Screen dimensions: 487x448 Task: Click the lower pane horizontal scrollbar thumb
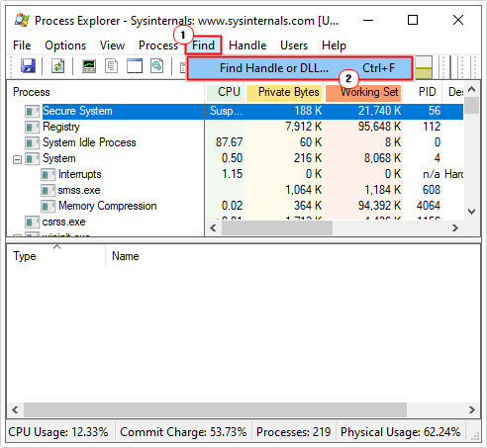click(215, 409)
